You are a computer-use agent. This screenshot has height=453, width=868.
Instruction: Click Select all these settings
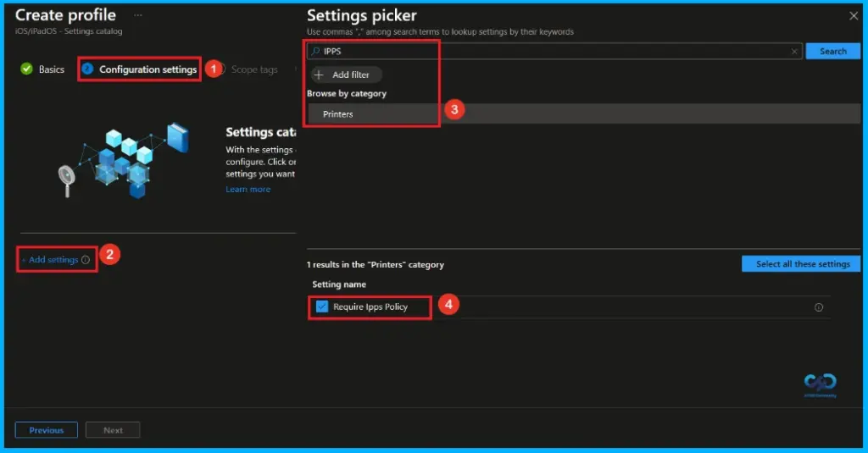point(801,264)
